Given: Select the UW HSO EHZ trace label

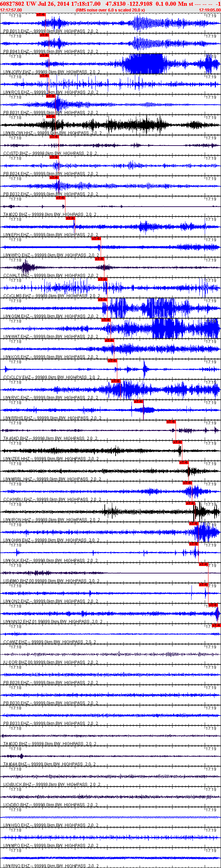Looking at the screenshot, I should pyautogui.click(x=51, y=825).
